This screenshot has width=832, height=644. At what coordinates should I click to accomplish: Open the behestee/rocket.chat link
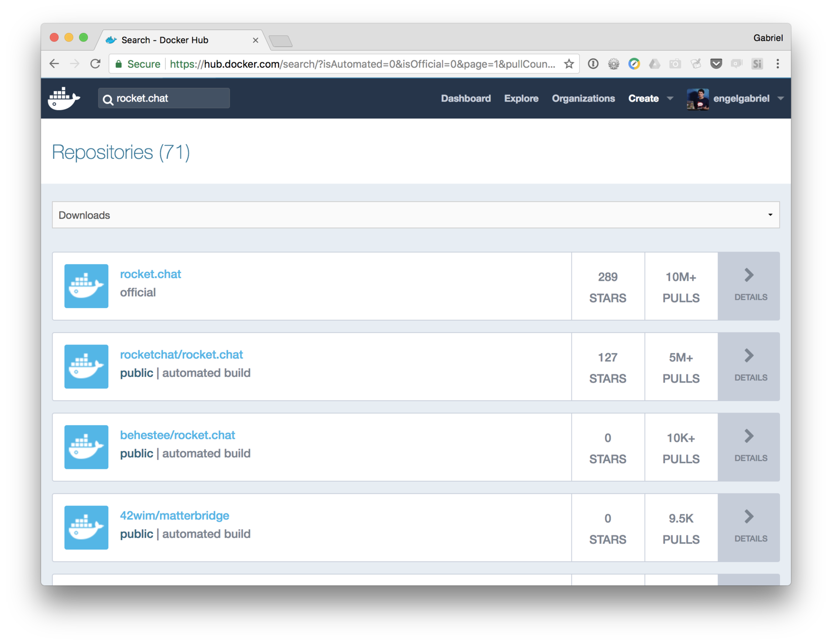click(178, 435)
